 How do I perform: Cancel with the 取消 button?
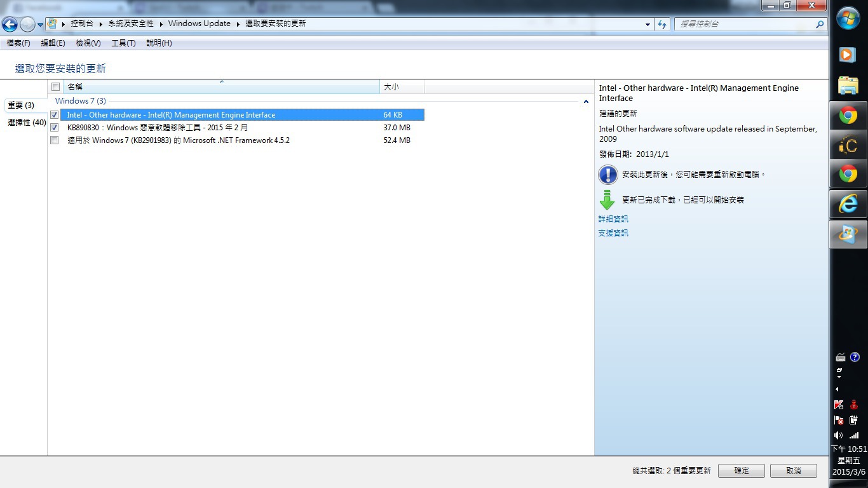click(x=794, y=471)
